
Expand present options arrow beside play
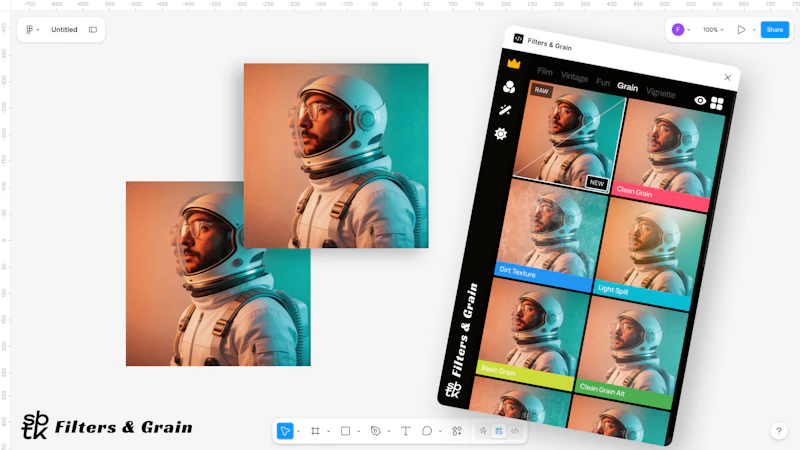pos(754,30)
